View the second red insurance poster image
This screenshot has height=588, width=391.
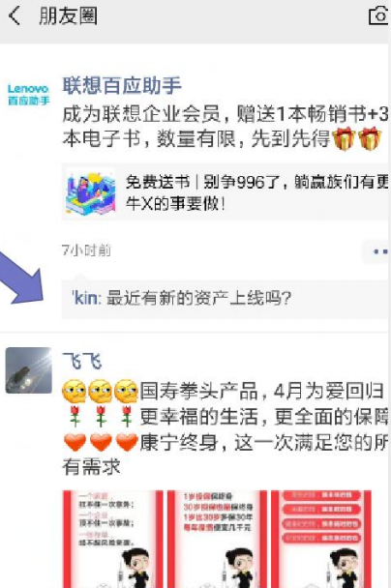(x=217, y=539)
